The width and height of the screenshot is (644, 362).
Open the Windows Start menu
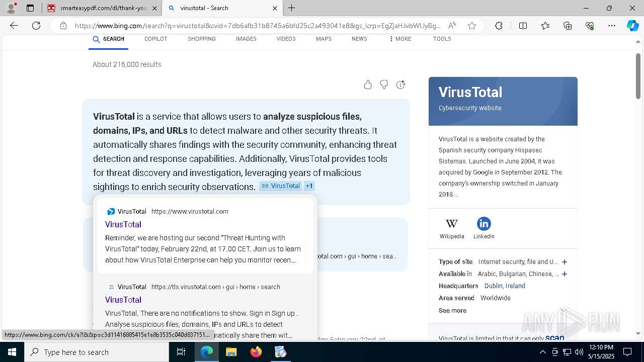(x=12, y=352)
